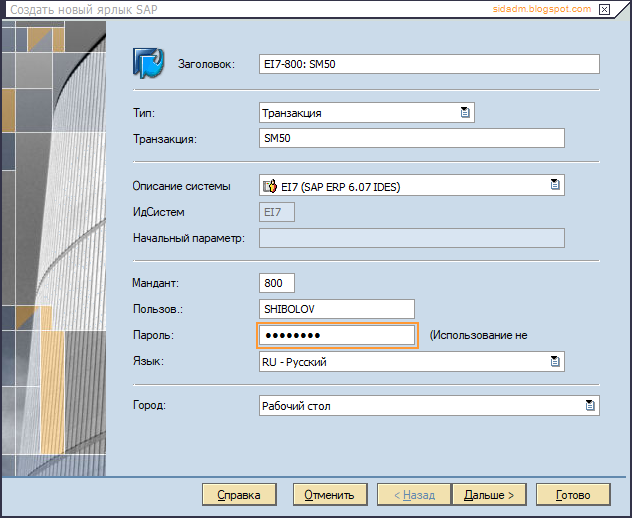Open the Тип dropdown list icon

[465, 112]
